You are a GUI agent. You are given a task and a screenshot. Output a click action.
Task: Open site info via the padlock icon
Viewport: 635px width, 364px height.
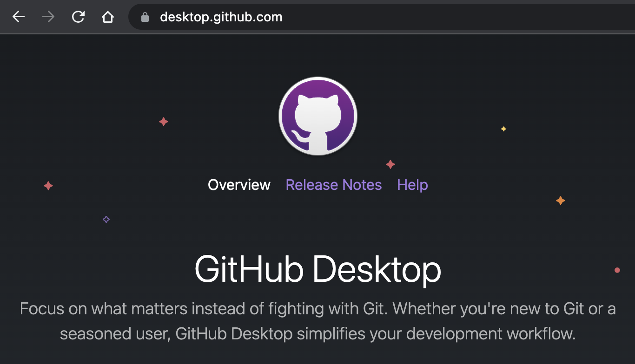(x=145, y=17)
